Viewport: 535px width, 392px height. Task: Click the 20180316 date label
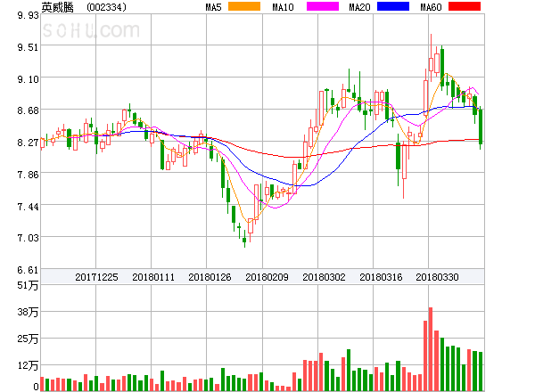tap(381, 277)
